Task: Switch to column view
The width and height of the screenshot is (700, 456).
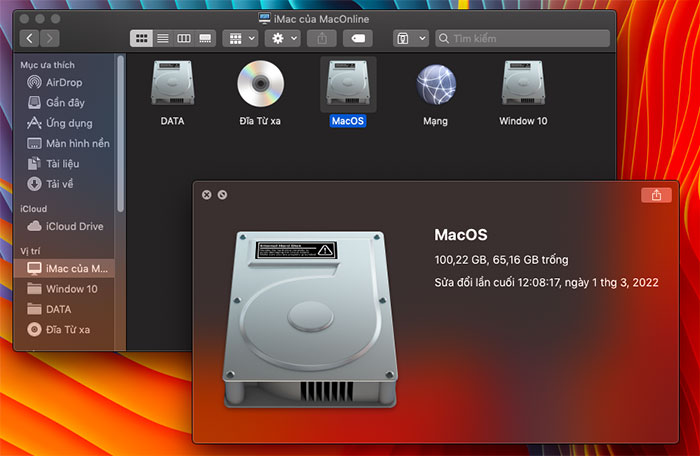Action: (184, 38)
